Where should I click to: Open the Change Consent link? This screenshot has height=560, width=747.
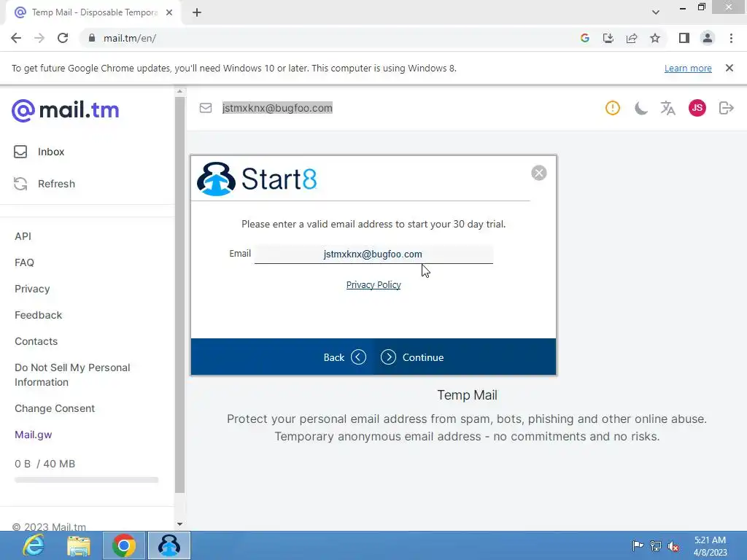click(55, 408)
